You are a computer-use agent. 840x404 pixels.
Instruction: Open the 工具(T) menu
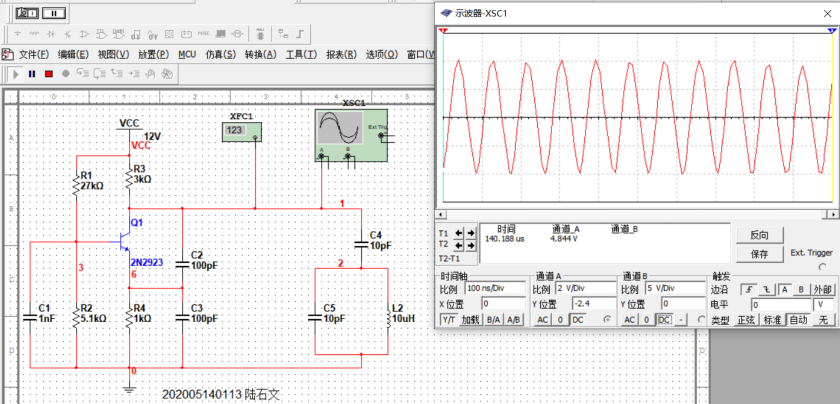[x=301, y=55]
